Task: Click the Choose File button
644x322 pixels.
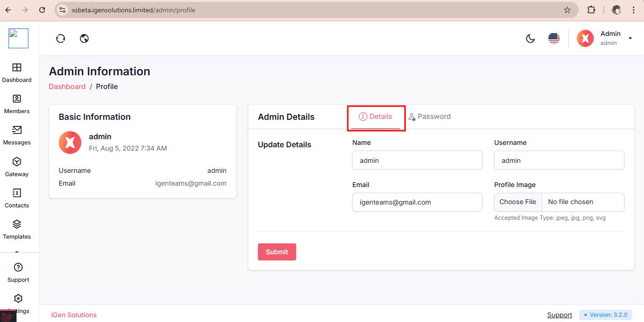Action: [518, 202]
